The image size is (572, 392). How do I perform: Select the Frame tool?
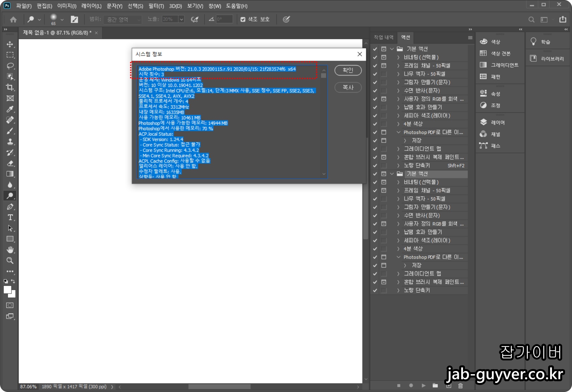10,98
